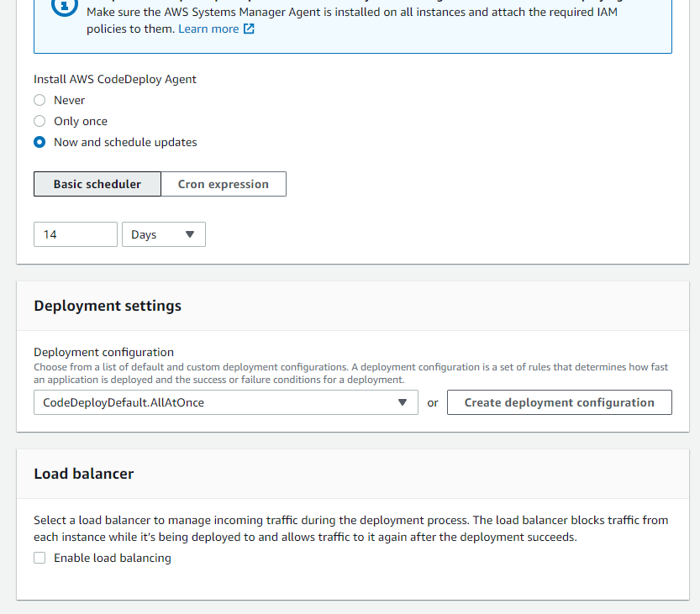This screenshot has height=614, width=700.
Task: Click the external link icon beside Learn more
Action: click(x=249, y=29)
